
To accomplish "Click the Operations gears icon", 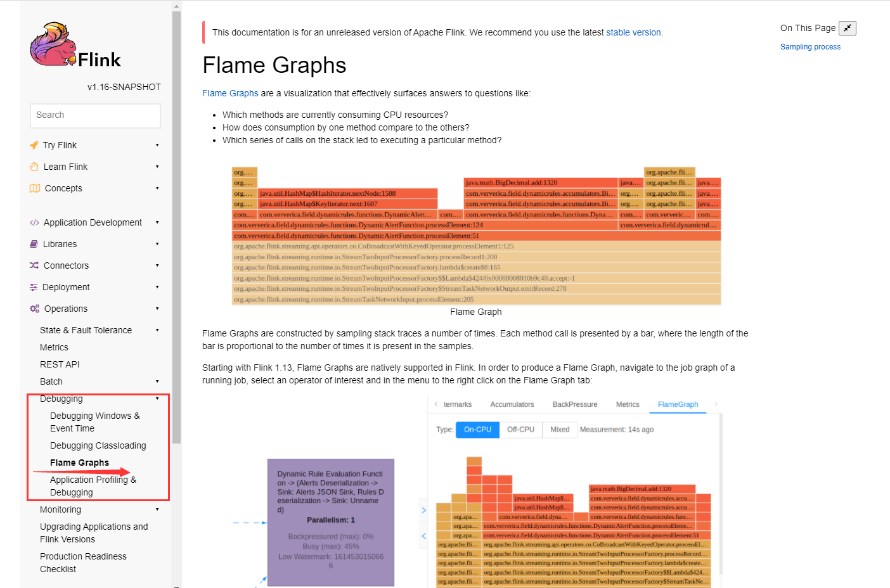I will tap(35, 309).
